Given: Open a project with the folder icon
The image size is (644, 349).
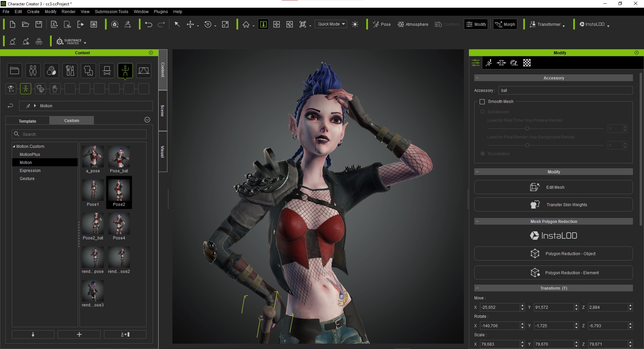Looking at the screenshot, I should point(25,24).
